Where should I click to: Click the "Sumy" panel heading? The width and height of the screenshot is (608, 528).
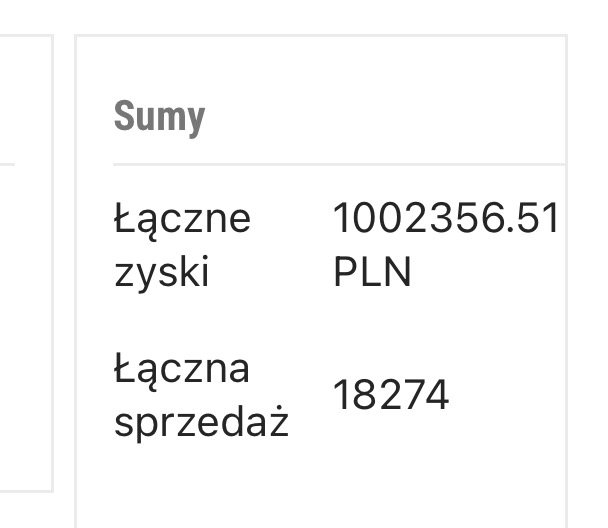(159, 116)
